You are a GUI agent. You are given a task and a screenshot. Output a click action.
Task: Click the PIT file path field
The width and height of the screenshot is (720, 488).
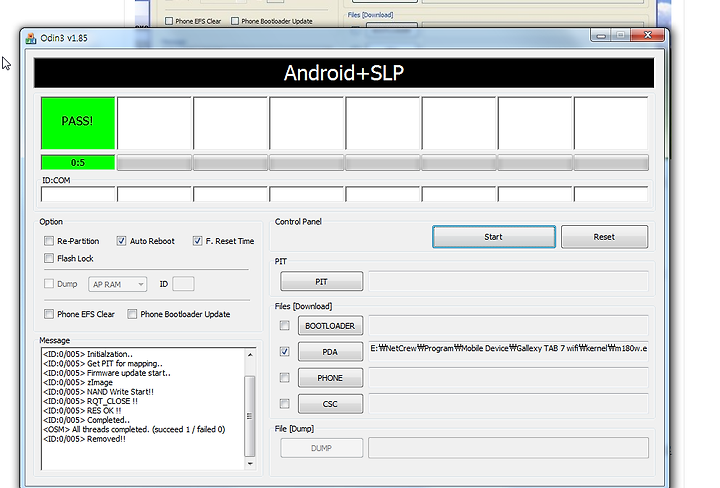coord(508,281)
